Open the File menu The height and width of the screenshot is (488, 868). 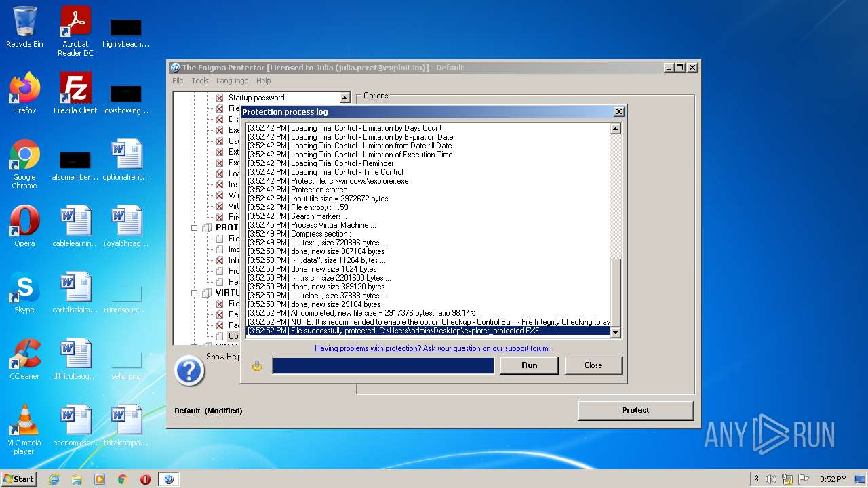point(178,81)
